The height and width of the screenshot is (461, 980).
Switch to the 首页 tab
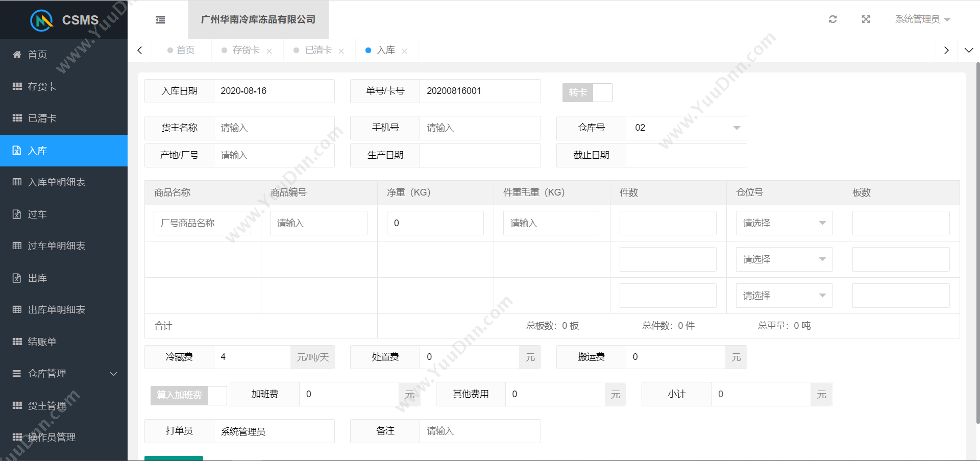[181, 50]
